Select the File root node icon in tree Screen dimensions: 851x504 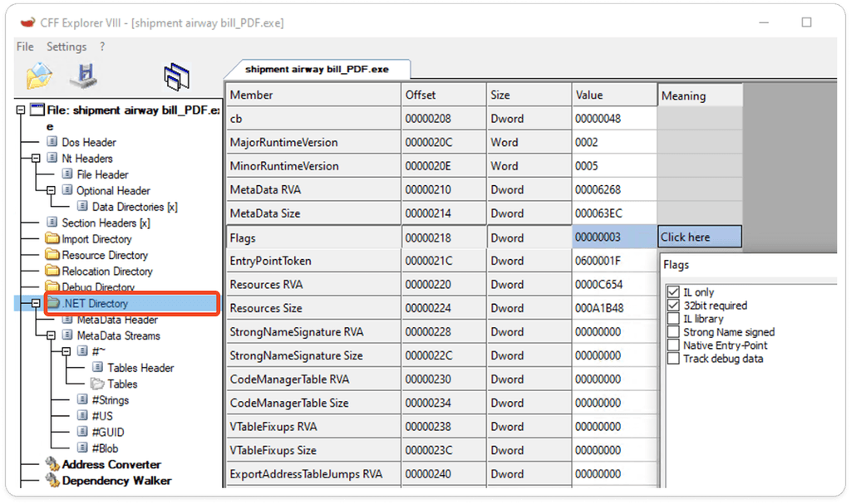(x=37, y=110)
